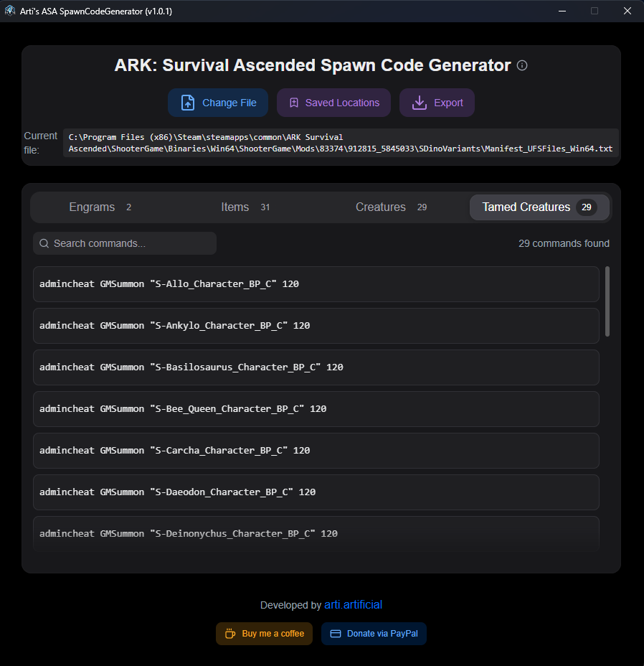Image resolution: width=644 pixels, height=666 pixels.
Task: Click Buy me a coffee button
Action: (264, 634)
